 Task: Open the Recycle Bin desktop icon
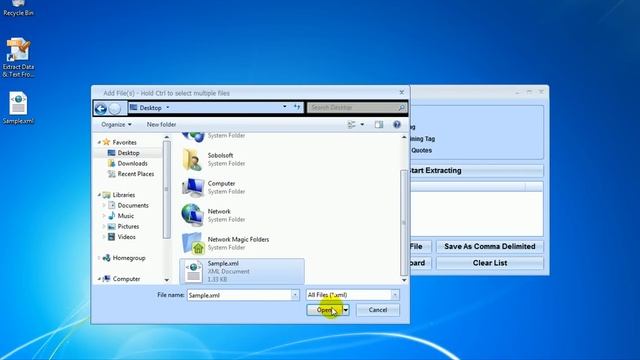(x=18, y=7)
